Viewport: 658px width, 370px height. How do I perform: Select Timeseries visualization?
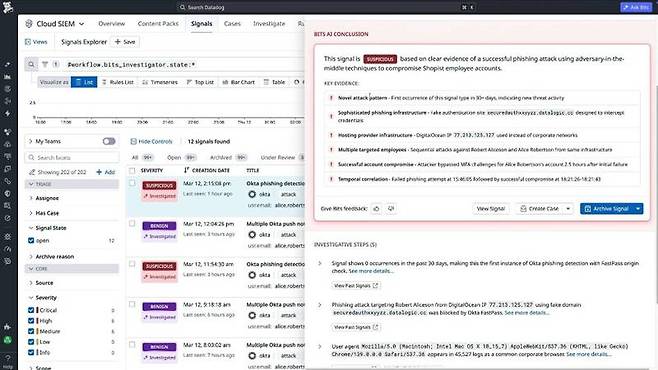coord(160,82)
